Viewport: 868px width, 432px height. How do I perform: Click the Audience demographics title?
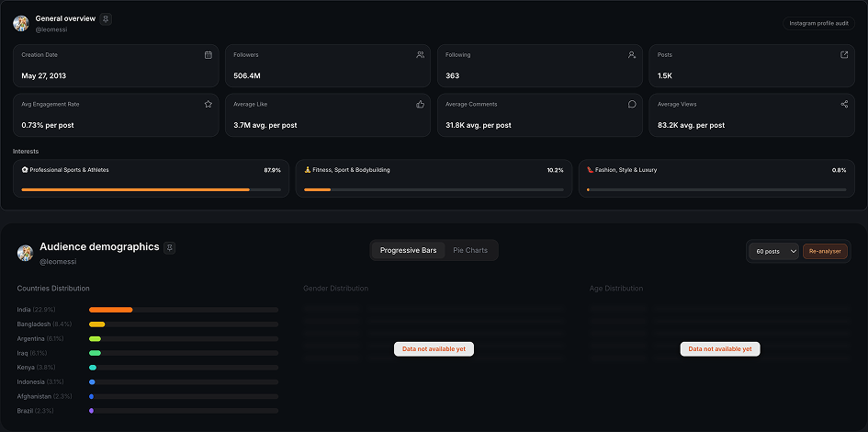[x=99, y=247]
